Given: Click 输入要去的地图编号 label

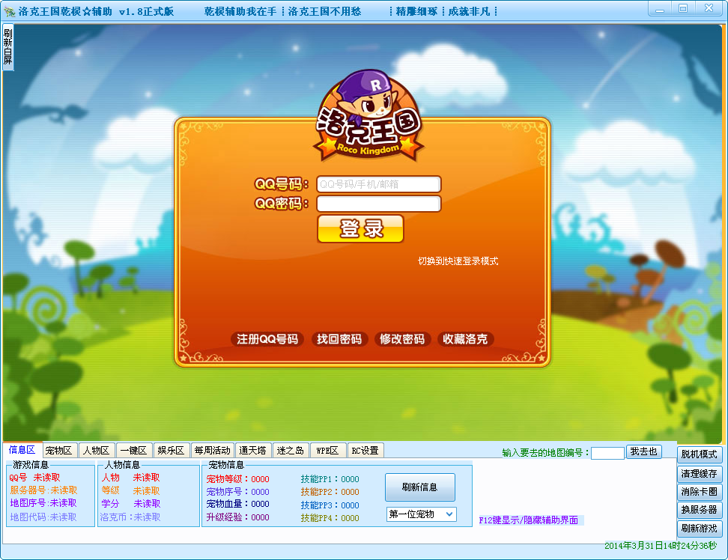Looking at the screenshot, I should point(545,453).
